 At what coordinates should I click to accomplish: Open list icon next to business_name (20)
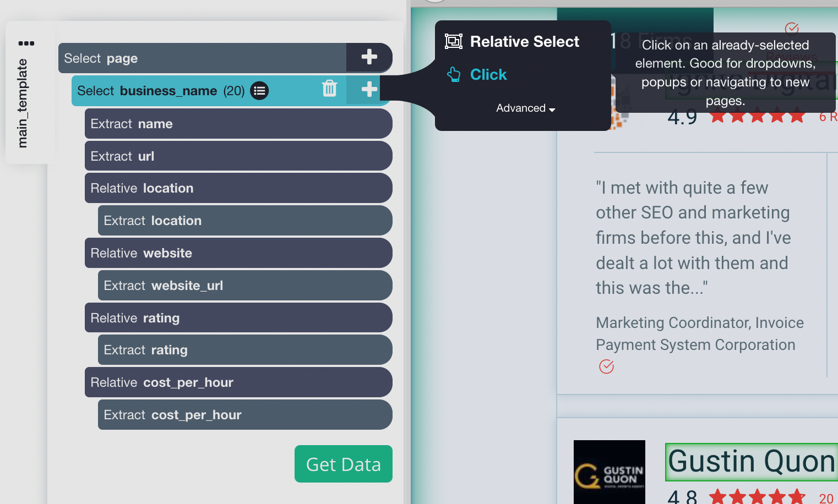tap(259, 90)
